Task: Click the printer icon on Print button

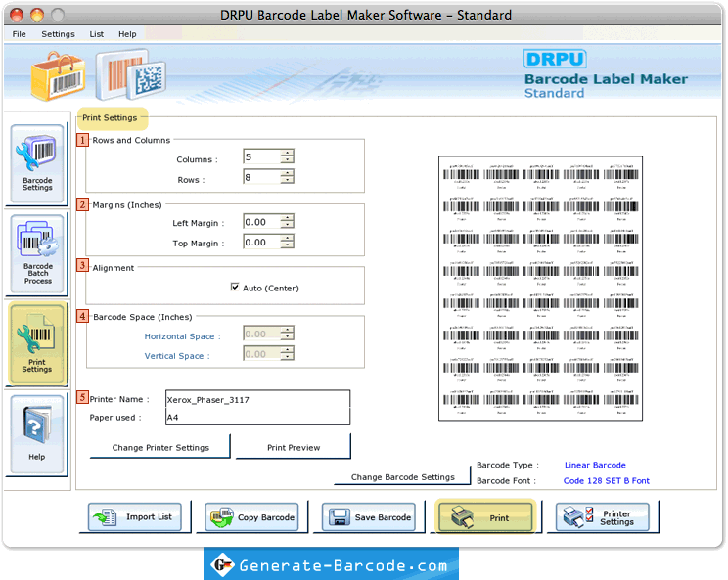Action: [463, 516]
